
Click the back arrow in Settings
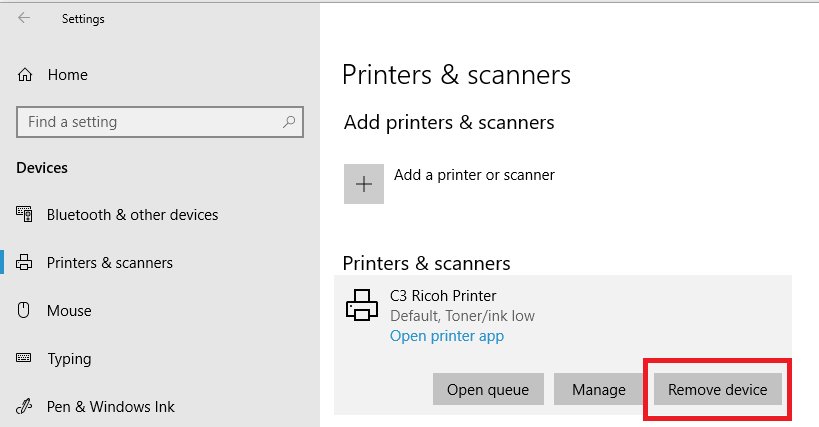pos(24,18)
